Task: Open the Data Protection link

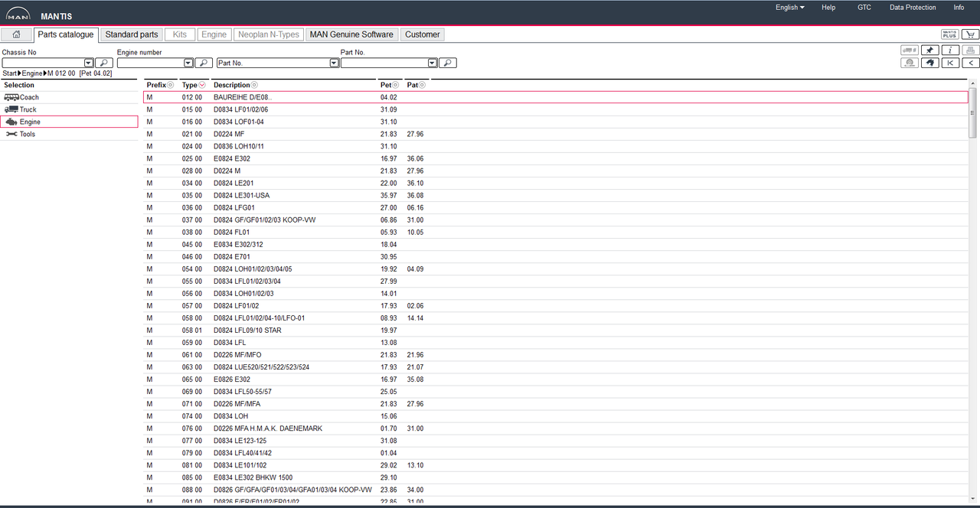Action: (913, 8)
